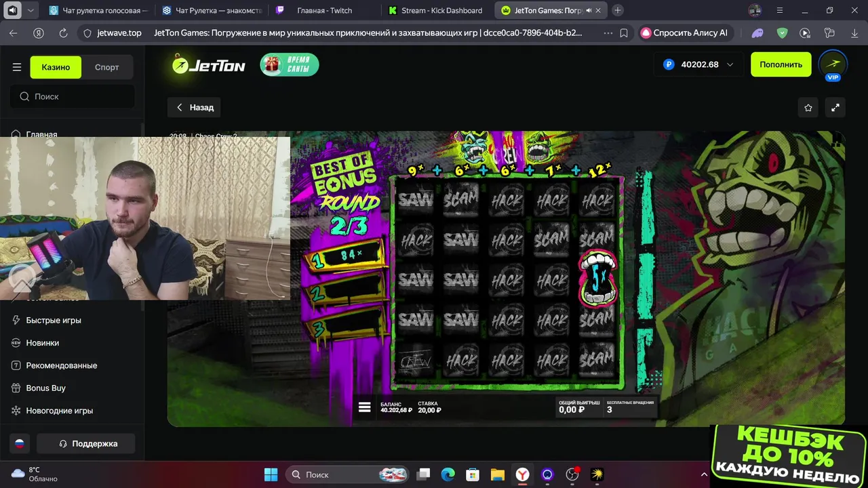View site security info shield icon
868x488 pixels.
point(87,33)
